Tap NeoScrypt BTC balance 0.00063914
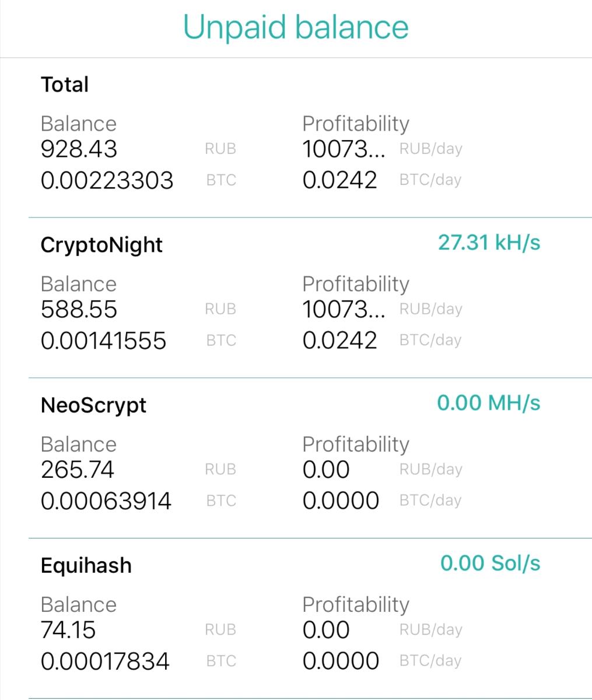Screen dimensions: 592x700 point(106,501)
